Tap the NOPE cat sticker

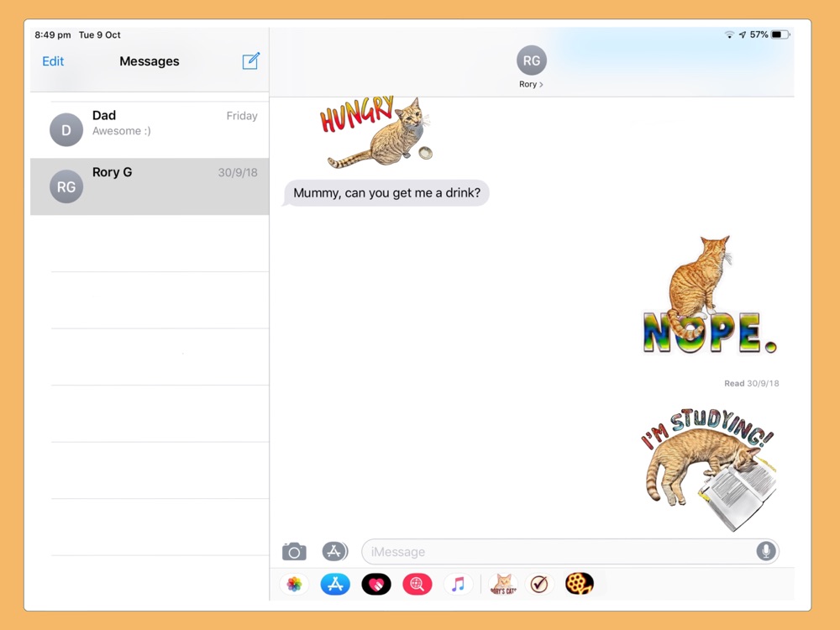click(709, 295)
